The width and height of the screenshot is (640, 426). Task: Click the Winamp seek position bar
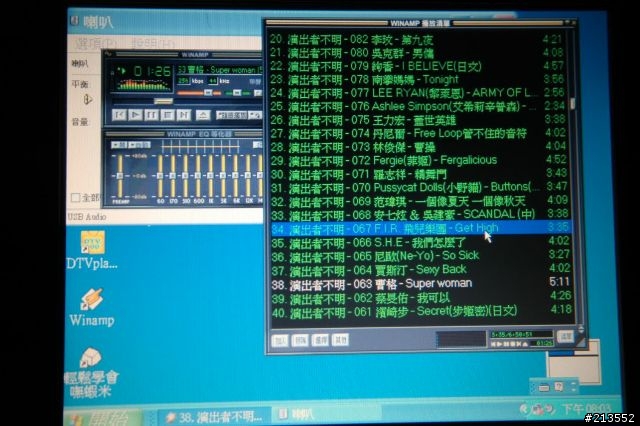(188, 101)
